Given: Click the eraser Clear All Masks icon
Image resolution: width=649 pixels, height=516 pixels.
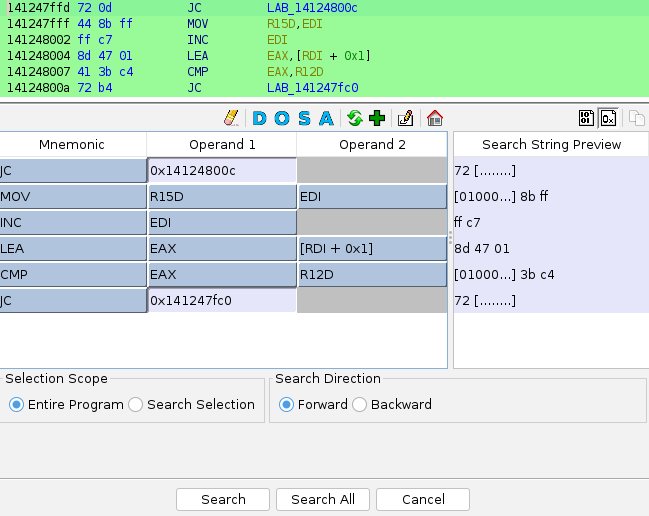Looking at the screenshot, I should pyautogui.click(x=231, y=118).
